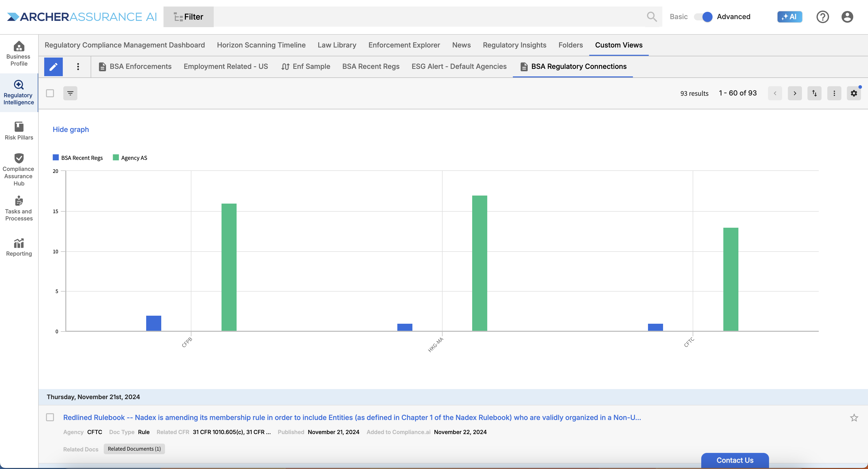Viewport: 868px width, 469px height.
Task: Click the Archer Assurance AI logo
Action: coord(82,17)
